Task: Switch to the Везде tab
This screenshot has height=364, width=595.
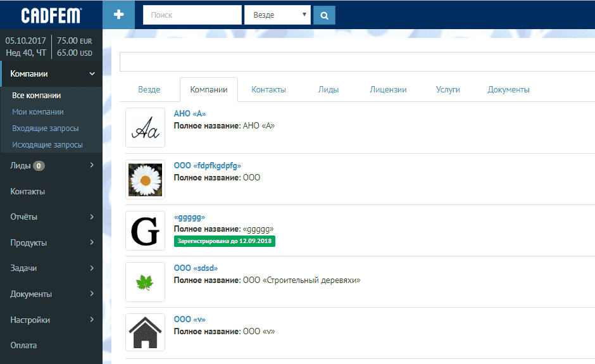Action: click(x=149, y=90)
